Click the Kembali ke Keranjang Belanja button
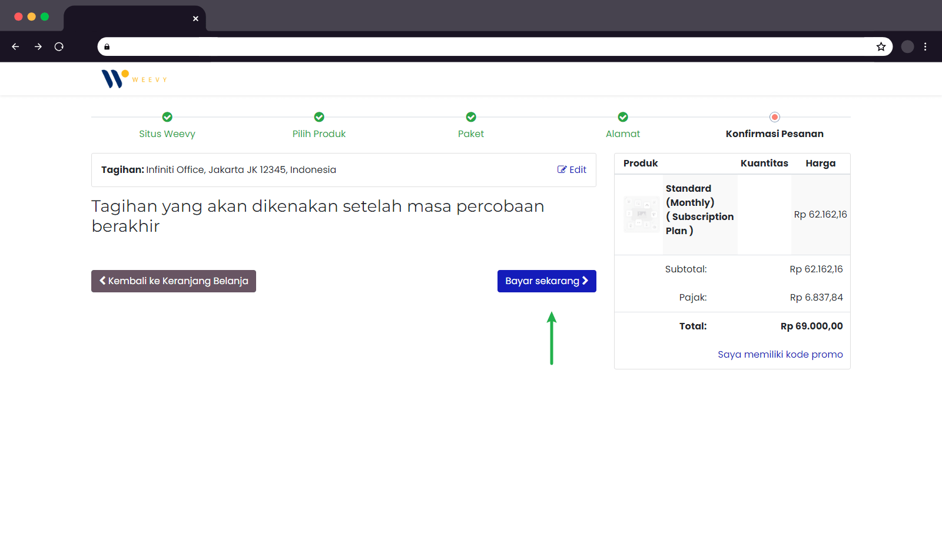Image resolution: width=942 pixels, height=560 pixels. pyautogui.click(x=173, y=281)
